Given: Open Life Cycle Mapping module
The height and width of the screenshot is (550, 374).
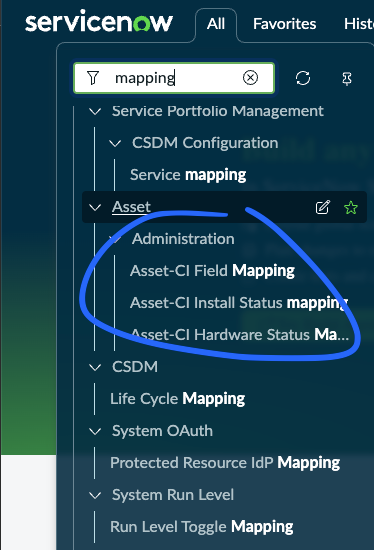Looking at the screenshot, I should pos(178,399).
